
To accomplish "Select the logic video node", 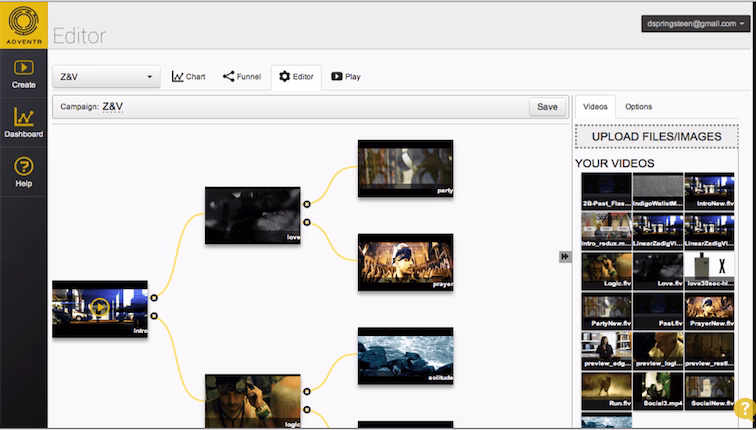I will click(253, 401).
